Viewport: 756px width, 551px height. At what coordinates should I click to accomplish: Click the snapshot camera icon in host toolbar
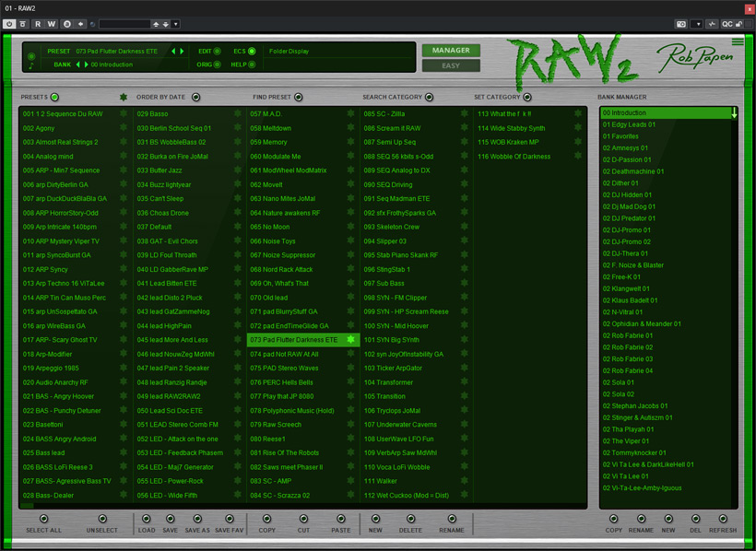(680, 24)
